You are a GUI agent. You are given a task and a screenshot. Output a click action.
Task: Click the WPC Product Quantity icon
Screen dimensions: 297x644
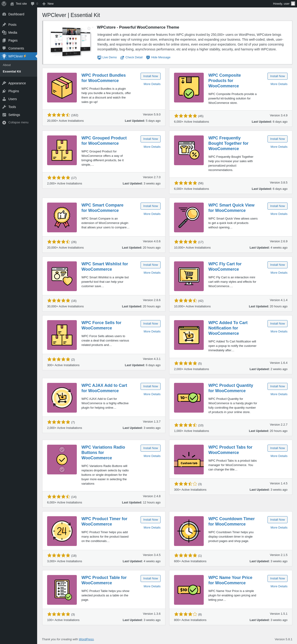[x=189, y=398]
